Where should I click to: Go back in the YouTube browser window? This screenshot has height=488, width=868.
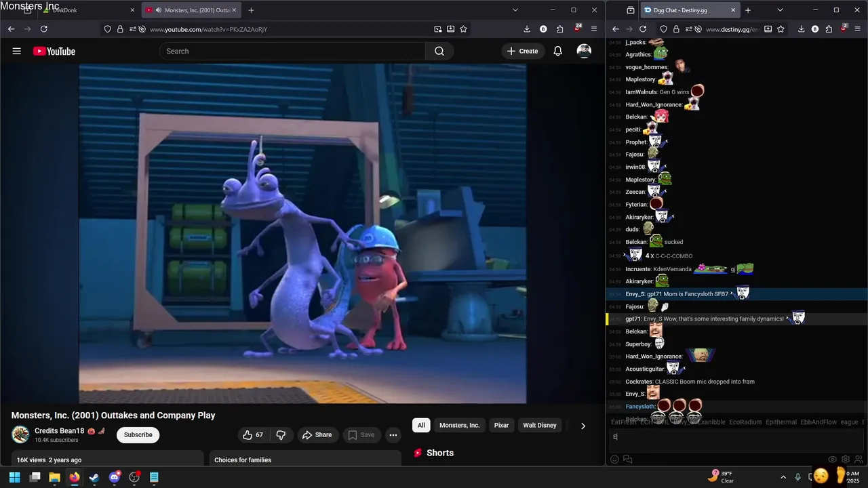11,29
